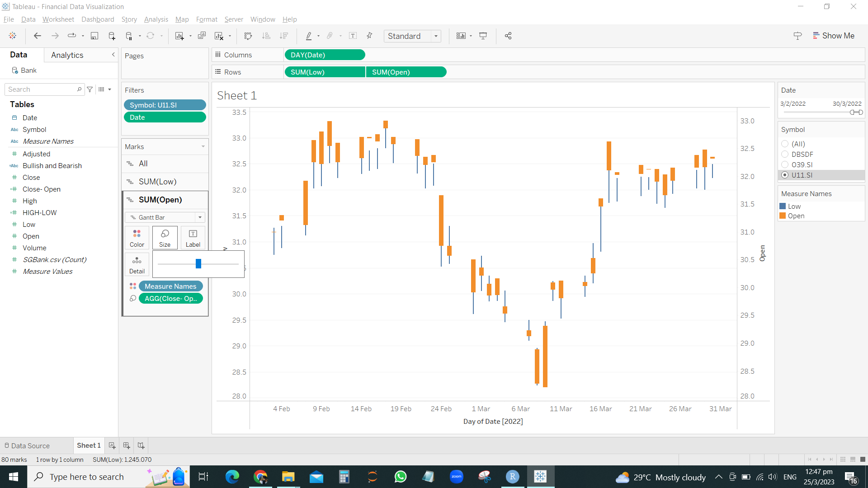Click the Show Me button

(x=833, y=36)
